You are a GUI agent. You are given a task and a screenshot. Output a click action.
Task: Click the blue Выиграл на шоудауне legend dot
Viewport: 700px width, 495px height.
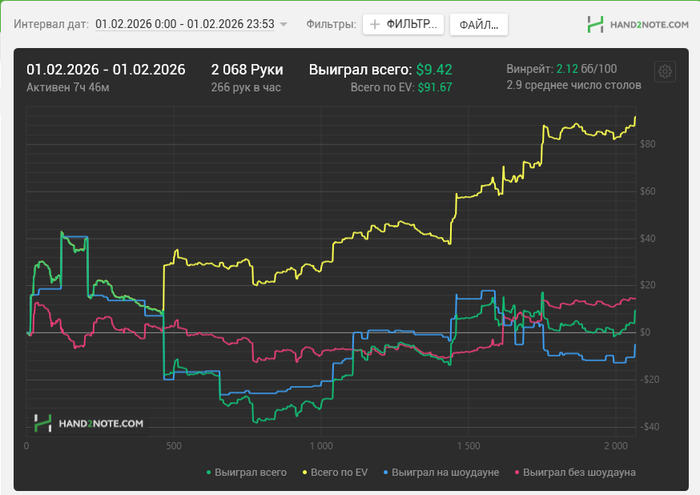386,472
